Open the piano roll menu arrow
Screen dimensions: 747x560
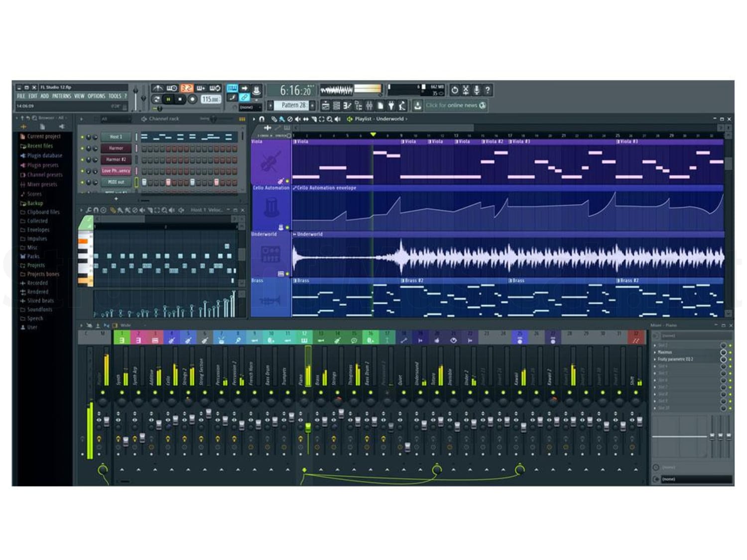82,210
